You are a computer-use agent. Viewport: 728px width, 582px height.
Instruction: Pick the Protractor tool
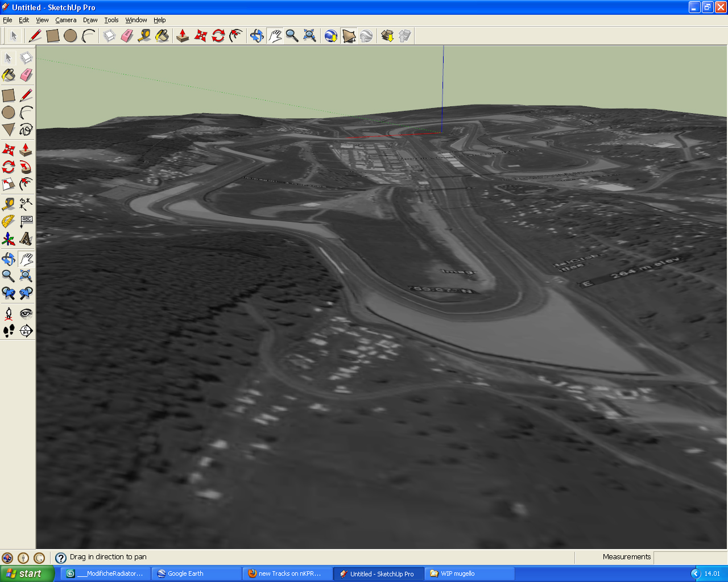(9, 221)
